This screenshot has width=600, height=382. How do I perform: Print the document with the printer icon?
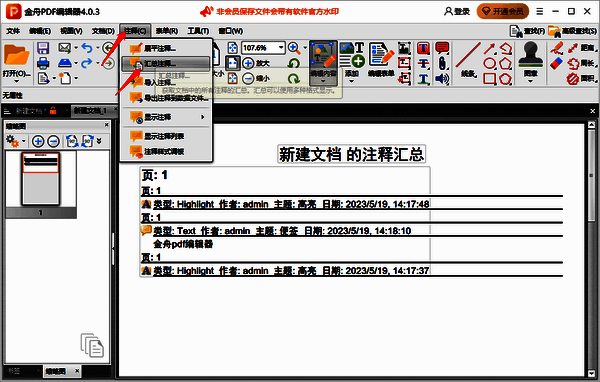tap(43, 63)
